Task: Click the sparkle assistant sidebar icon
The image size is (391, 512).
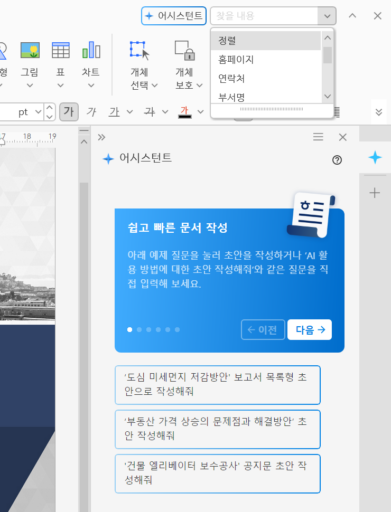Action: point(375,157)
